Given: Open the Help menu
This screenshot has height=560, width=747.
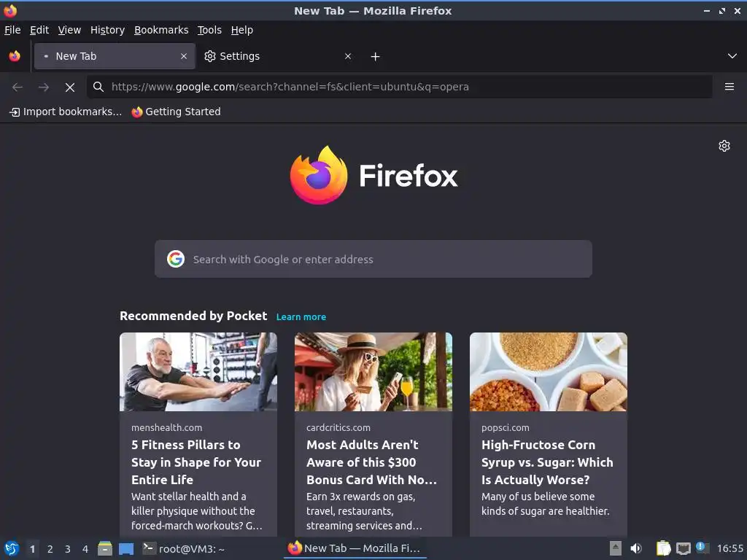Looking at the screenshot, I should click(x=242, y=30).
